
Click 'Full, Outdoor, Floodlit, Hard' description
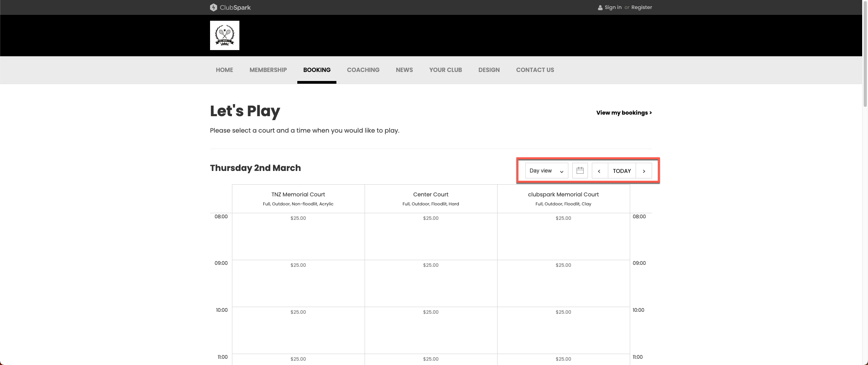coord(431,204)
